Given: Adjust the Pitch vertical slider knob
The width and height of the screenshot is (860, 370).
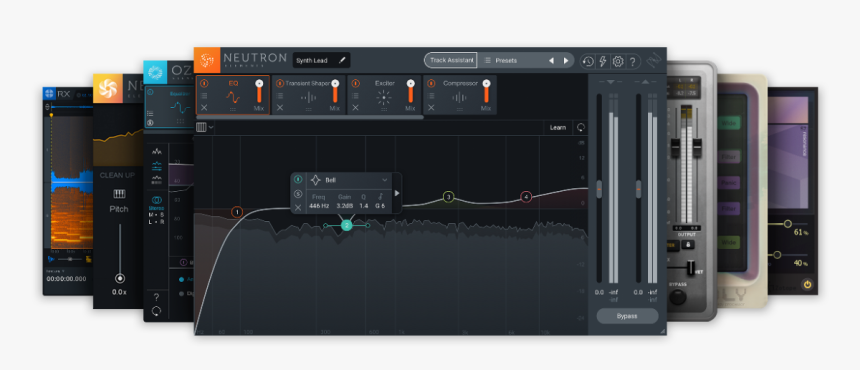Looking at the screenshot, I should (x=120, y=278).
